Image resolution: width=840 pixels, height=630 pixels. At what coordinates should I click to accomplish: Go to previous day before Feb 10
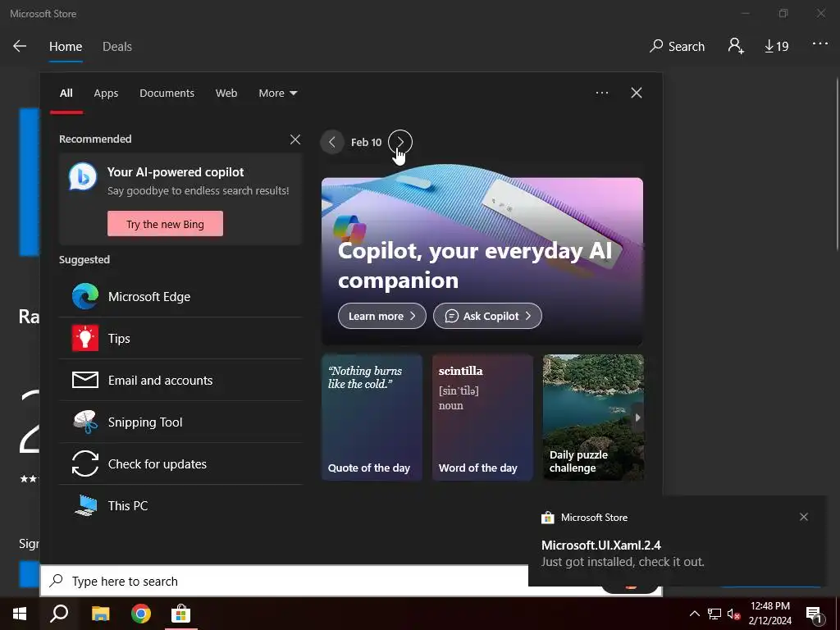(x=332, y=143)
